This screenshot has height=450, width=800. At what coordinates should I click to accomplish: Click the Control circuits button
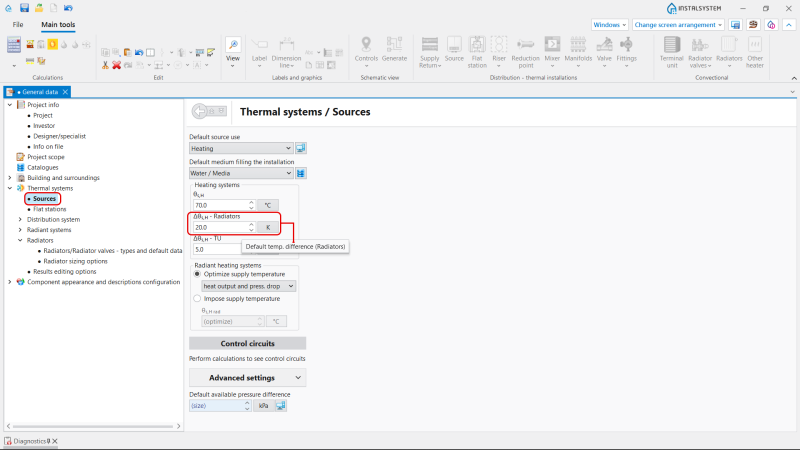click(247, 343)
